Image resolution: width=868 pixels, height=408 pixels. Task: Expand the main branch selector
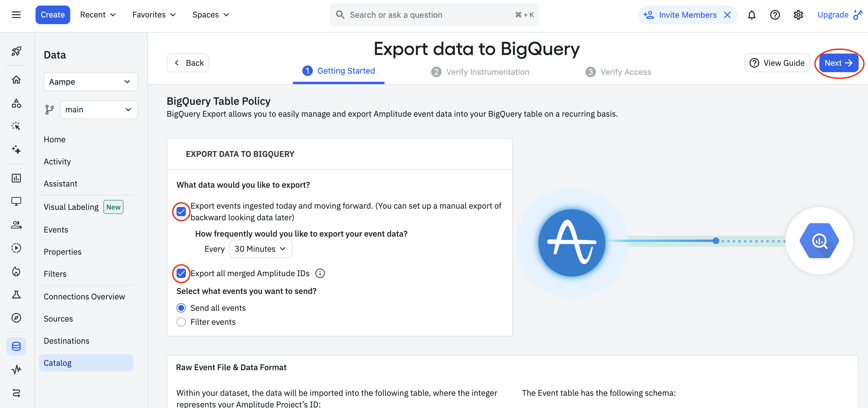click(x=99, y=109)
